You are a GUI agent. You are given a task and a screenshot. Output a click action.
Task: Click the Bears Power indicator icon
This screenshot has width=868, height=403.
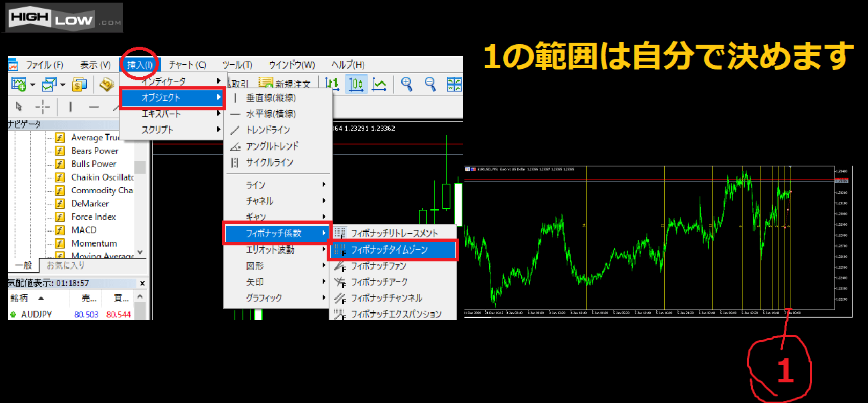point(59,151)
